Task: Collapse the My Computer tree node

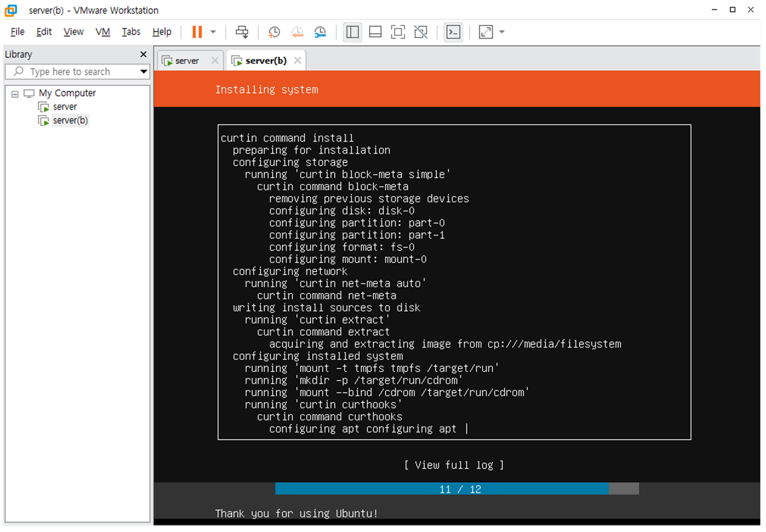Action: [15, 93]
